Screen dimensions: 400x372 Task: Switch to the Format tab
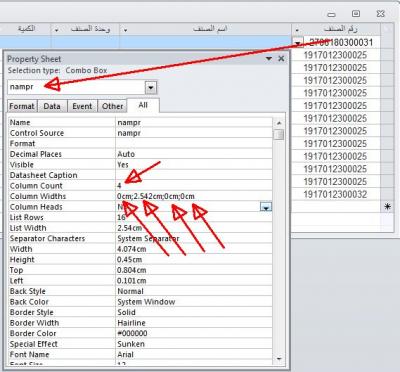click(22, 106)
